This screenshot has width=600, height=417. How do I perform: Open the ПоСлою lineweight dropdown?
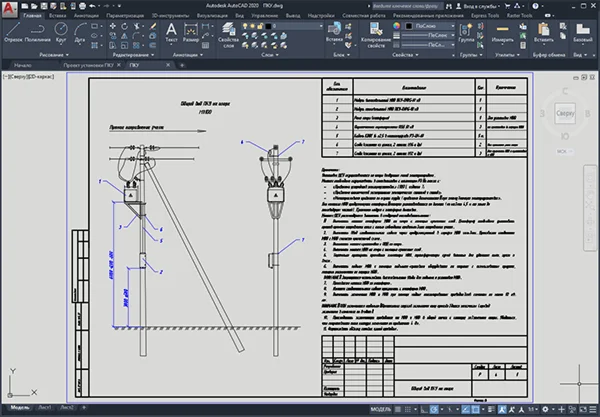coord(428,35)
